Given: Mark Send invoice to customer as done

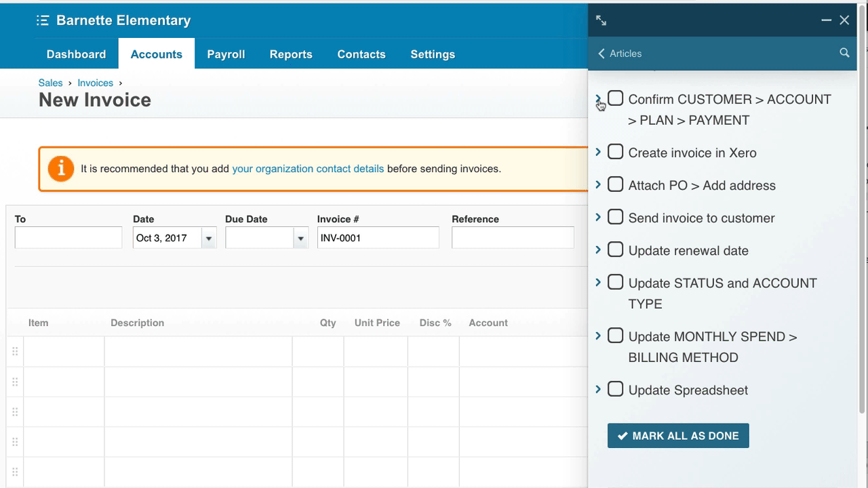Looking at the screenshot, I should (615, 217).
